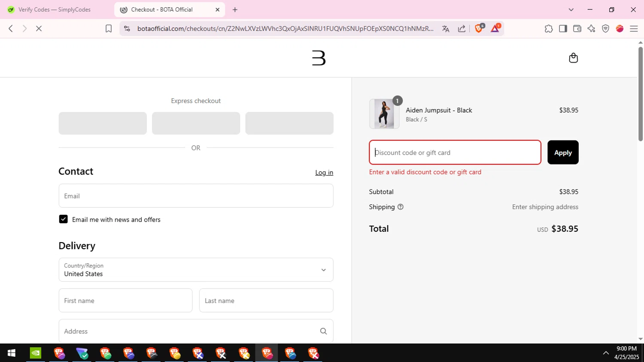This screenshot has width=644, height=362.
Task: Click the third Express checkout button
Action: pos(289,123)
